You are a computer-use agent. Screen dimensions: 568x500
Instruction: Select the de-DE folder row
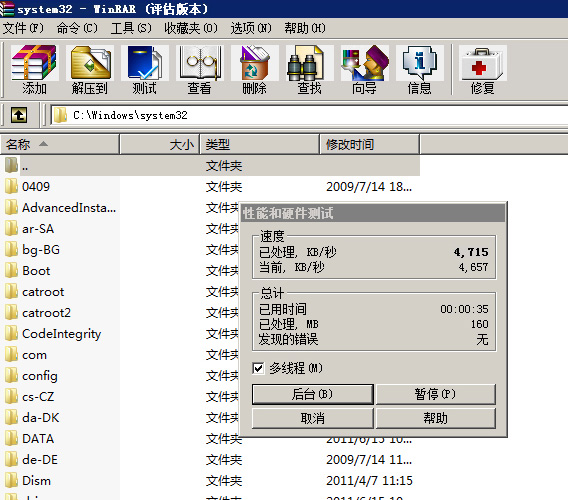click(60, 460)
